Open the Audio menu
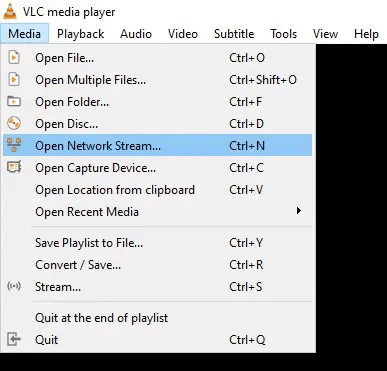 click(136, 34)
